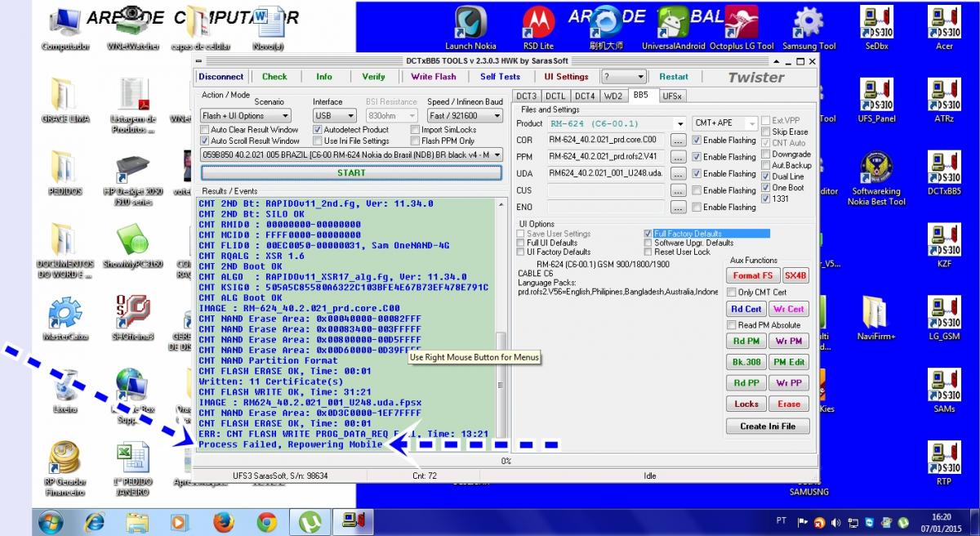Open the Acer desktop shortcut

pos(944,28)
